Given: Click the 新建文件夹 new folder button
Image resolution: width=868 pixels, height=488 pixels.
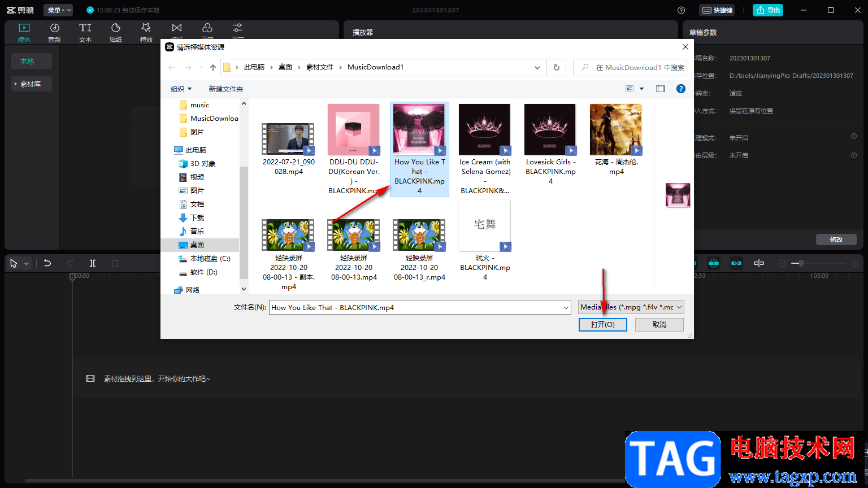Looking at the screenshot, I should (225, 89).
